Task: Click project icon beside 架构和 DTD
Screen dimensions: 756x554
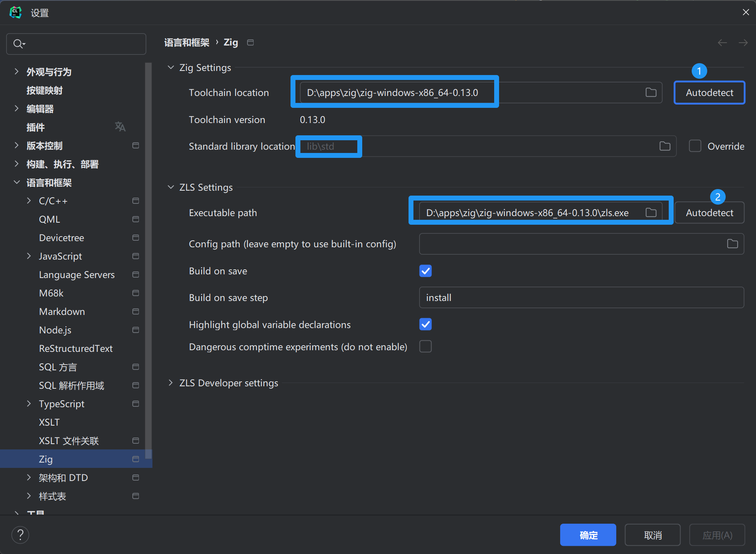Action: pos(136,478)
